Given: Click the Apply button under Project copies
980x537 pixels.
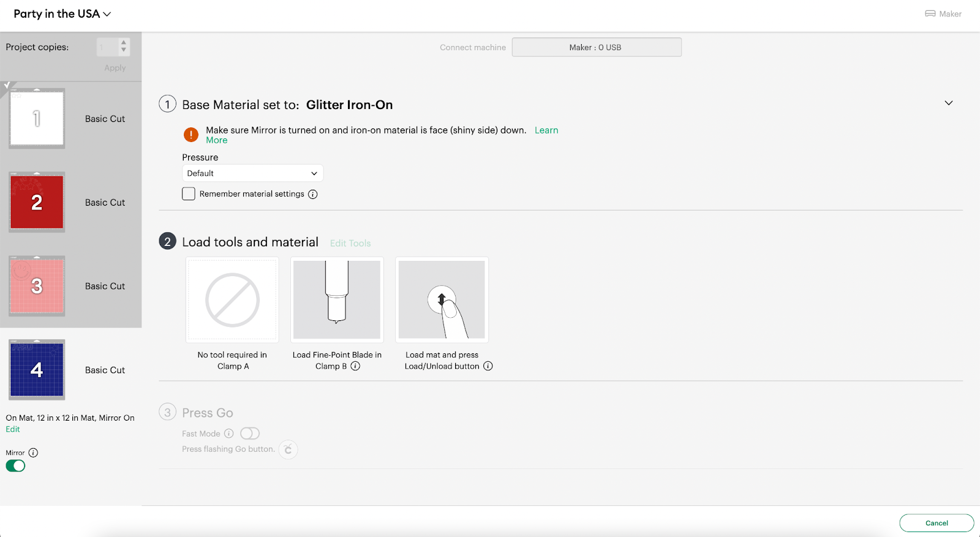Looking at the screenshot, I should (x=115, y=68).
